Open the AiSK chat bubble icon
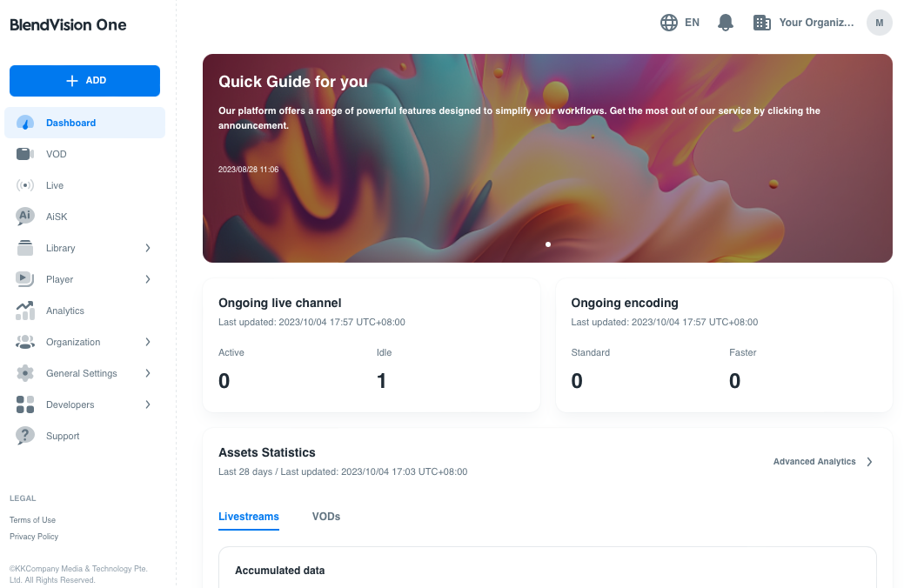 tap(25, 217)
